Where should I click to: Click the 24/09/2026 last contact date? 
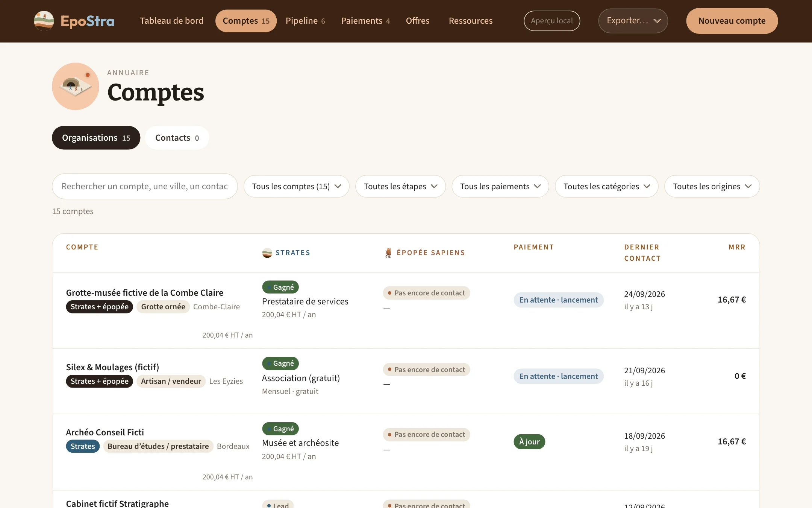[x=644, y=294]
